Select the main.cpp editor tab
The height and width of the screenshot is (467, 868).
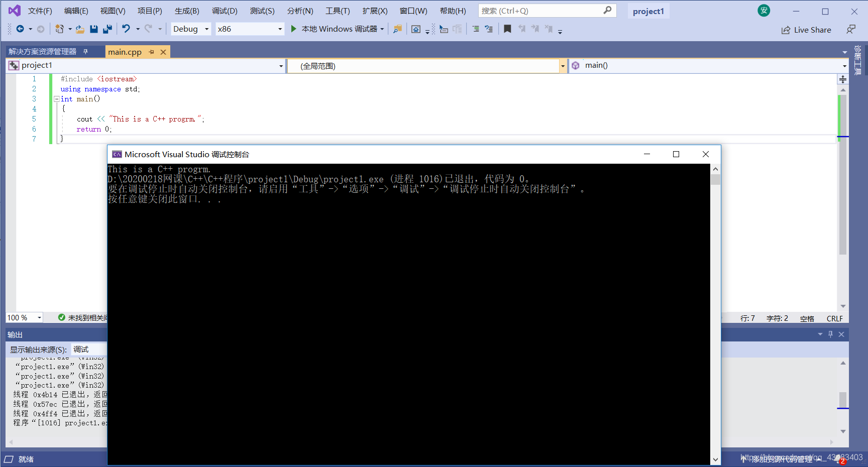(x=125, y=52)
